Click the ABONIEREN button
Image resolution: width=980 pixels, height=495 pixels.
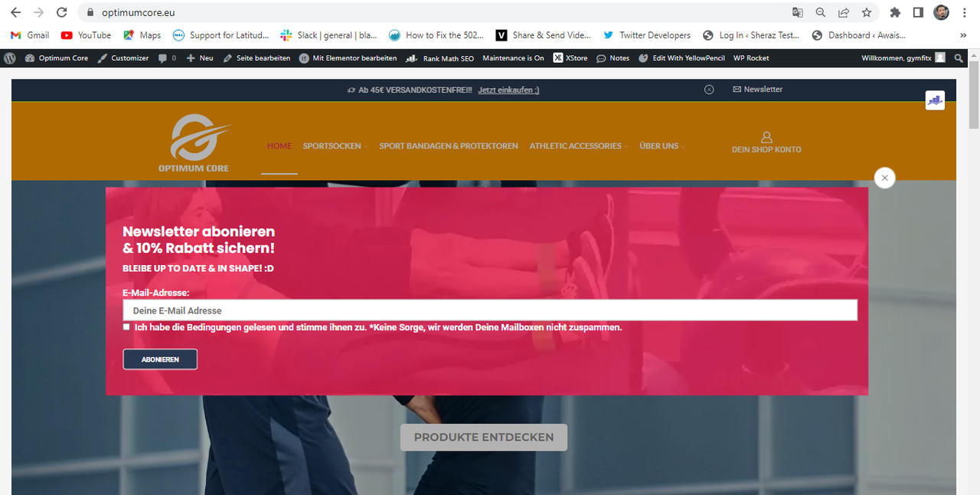[160, 359]
